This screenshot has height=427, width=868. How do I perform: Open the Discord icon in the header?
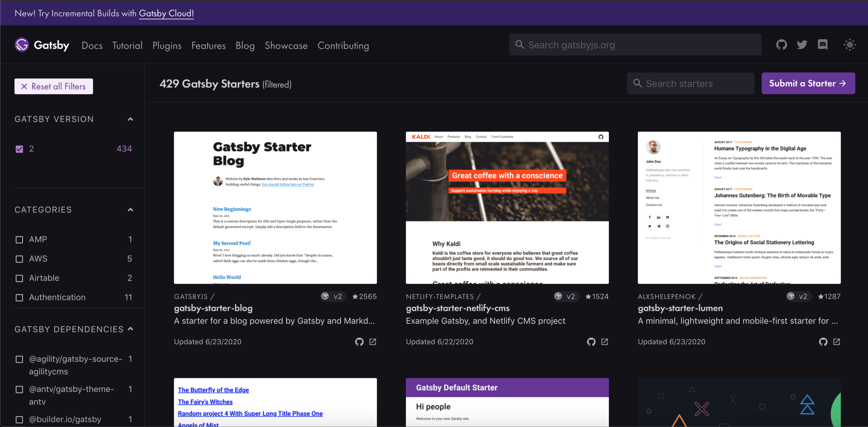coord(823,45)
